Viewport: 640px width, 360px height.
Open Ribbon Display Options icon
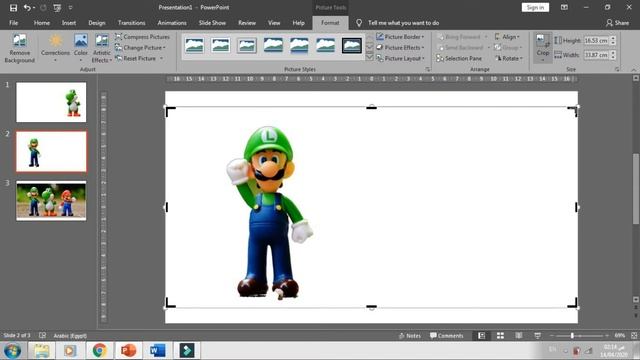coord(564,7)
